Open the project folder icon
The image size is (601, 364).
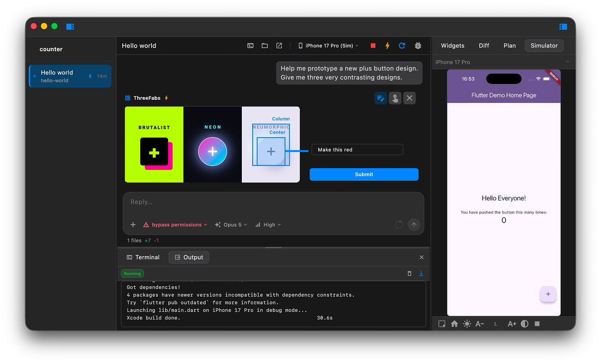coord(265,46)
